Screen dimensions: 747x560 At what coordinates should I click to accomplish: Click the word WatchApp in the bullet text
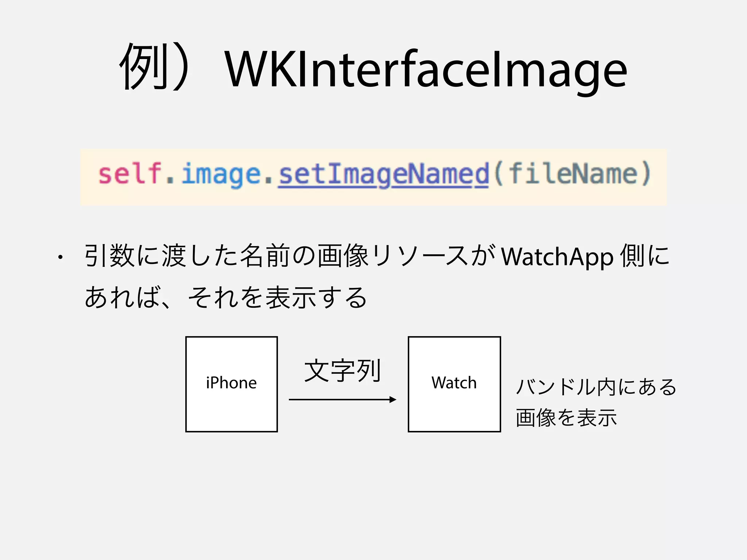[x=557, y=257]
